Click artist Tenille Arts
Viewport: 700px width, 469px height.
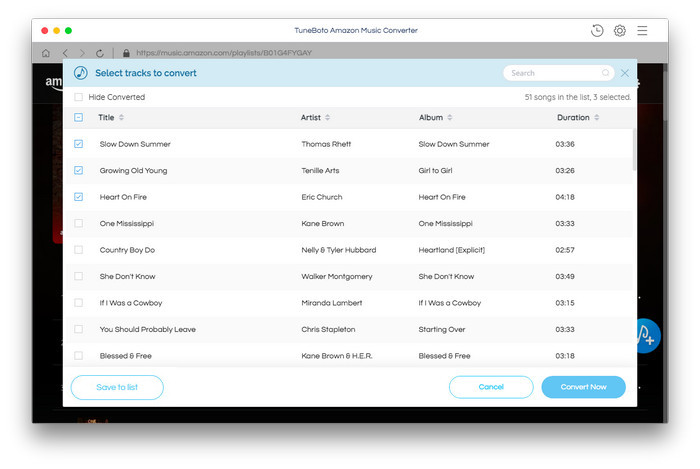320,170
